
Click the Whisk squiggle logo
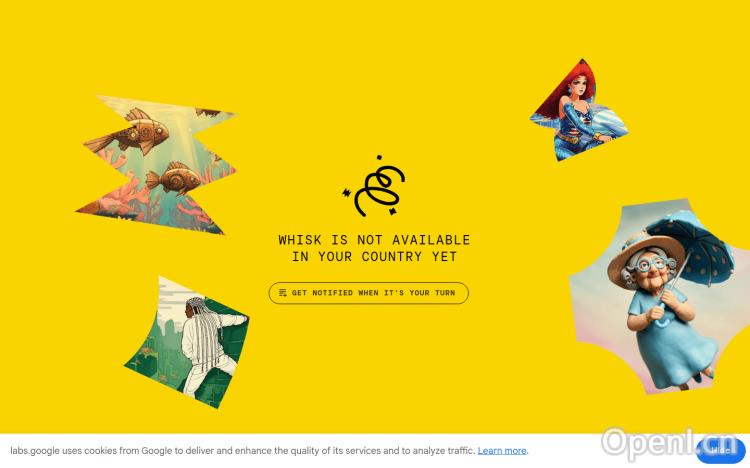pos(375,187)
